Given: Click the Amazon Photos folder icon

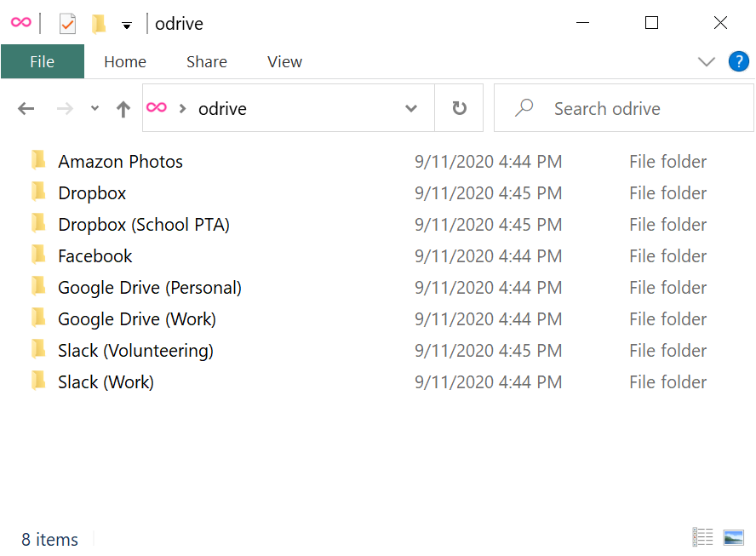Looking at the screenshot, I should pyautogui.click(x=38, y=161).
